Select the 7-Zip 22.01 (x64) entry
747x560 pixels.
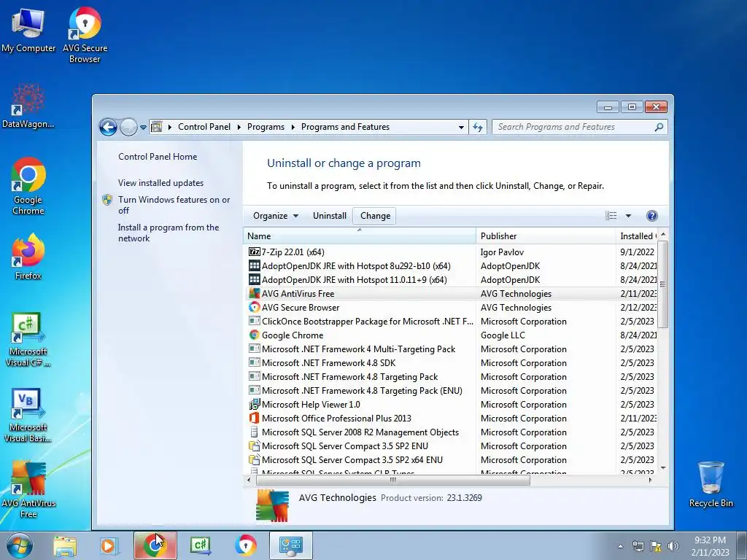(x=450, y=252)
